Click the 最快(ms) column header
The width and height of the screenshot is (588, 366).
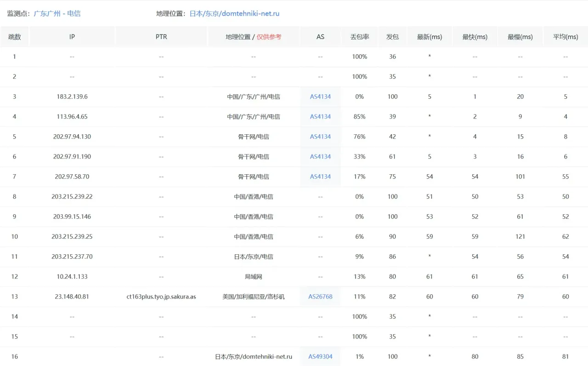pos(475,37)
